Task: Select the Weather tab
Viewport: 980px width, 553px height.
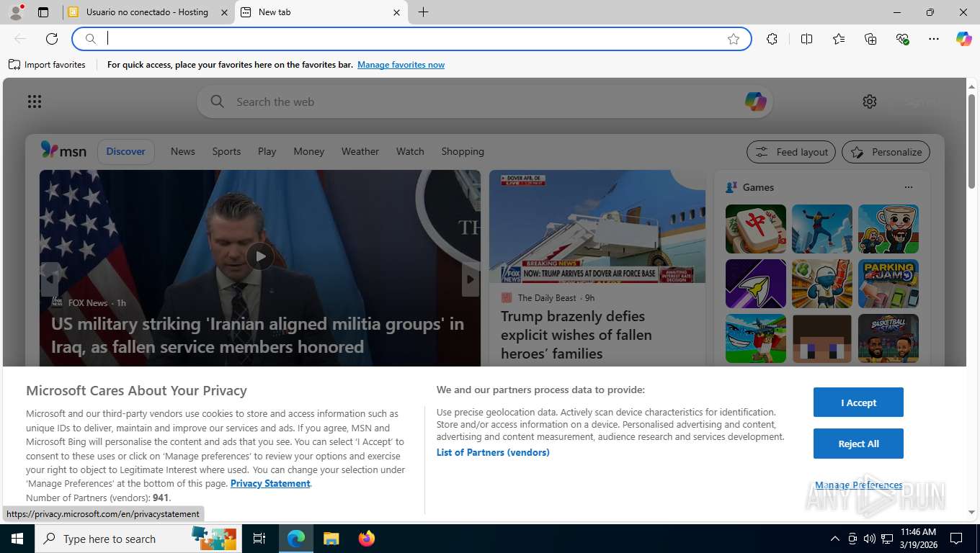Action: [360, 151]
